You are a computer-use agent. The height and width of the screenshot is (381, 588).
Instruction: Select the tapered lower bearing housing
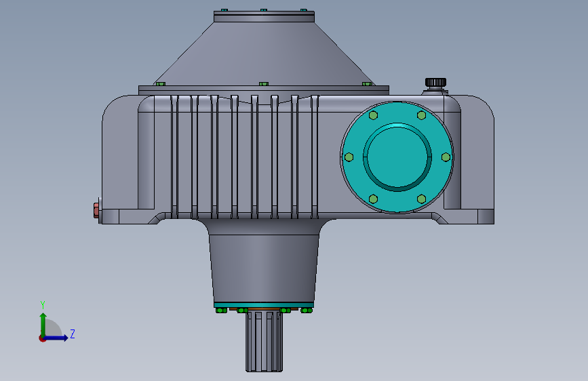pyautogui.click(x=264, y=268)
